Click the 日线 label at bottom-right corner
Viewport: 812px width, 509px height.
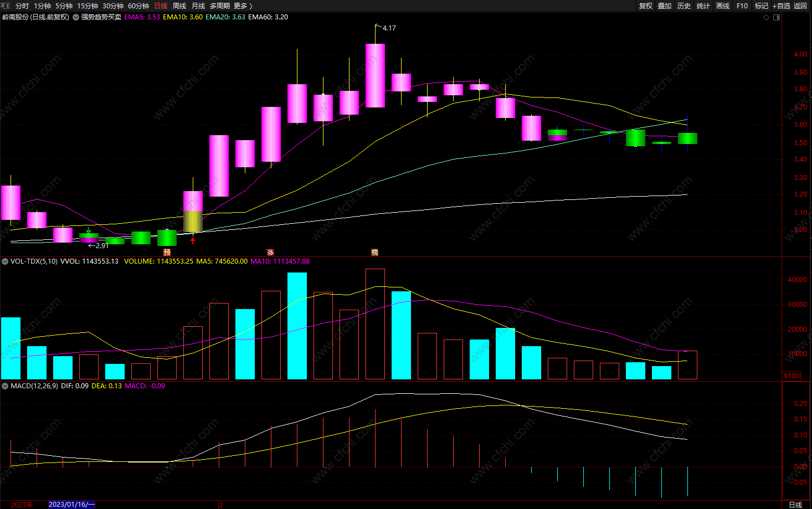(795, 505)
